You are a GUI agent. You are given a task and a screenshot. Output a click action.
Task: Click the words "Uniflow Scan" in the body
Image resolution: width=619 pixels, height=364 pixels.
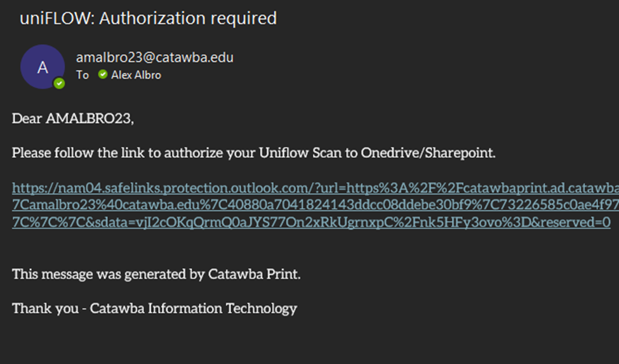300,153
